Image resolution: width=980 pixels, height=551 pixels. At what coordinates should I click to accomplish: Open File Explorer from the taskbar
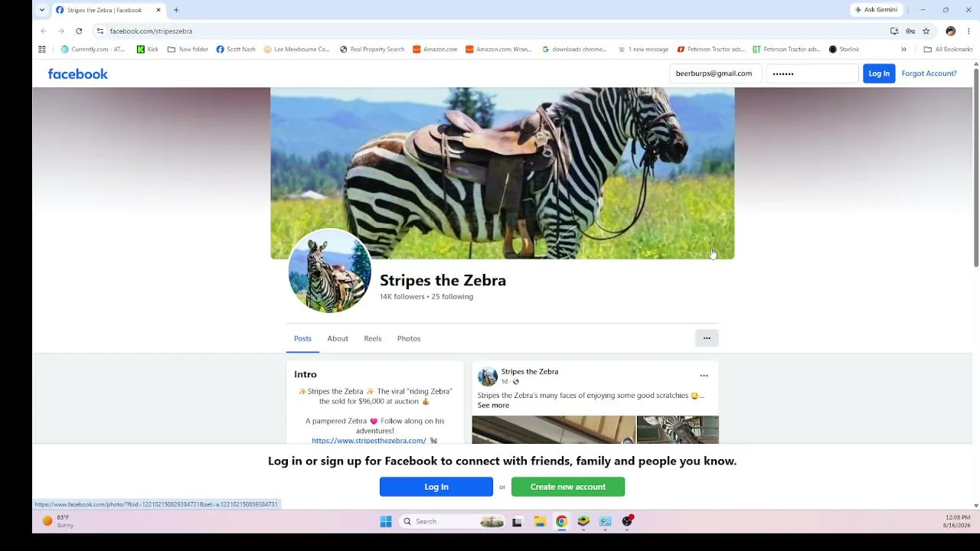[540, 522]
